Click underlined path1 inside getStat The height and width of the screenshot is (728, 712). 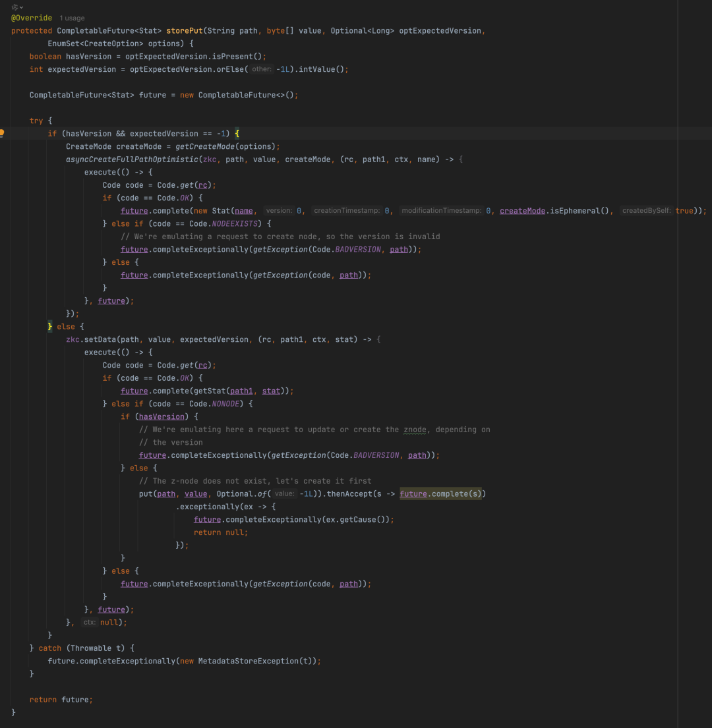241,391
